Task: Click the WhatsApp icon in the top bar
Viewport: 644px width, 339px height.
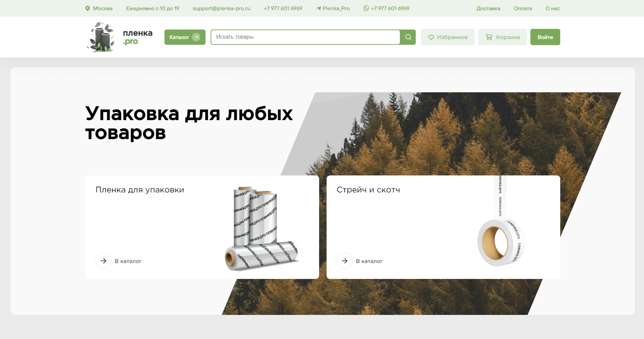Action: click(x=366, y=8)
